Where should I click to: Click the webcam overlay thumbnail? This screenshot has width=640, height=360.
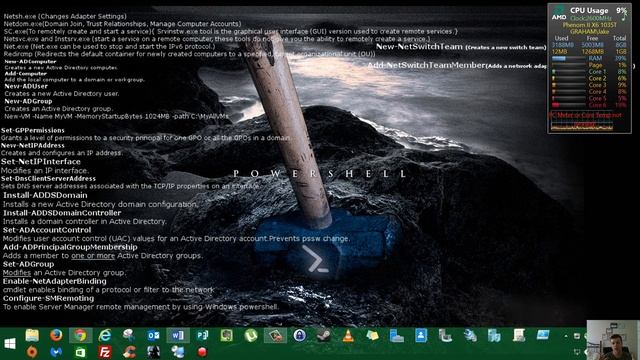point(613,340)
